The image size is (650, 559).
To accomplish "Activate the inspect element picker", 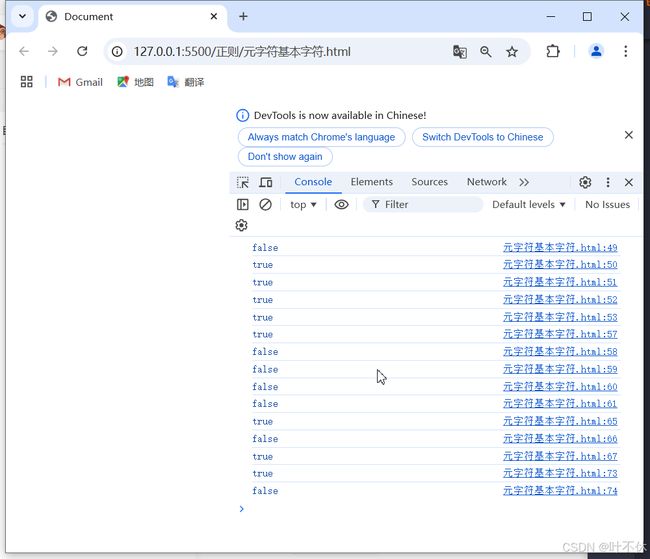I will click(x=243, y=182).
